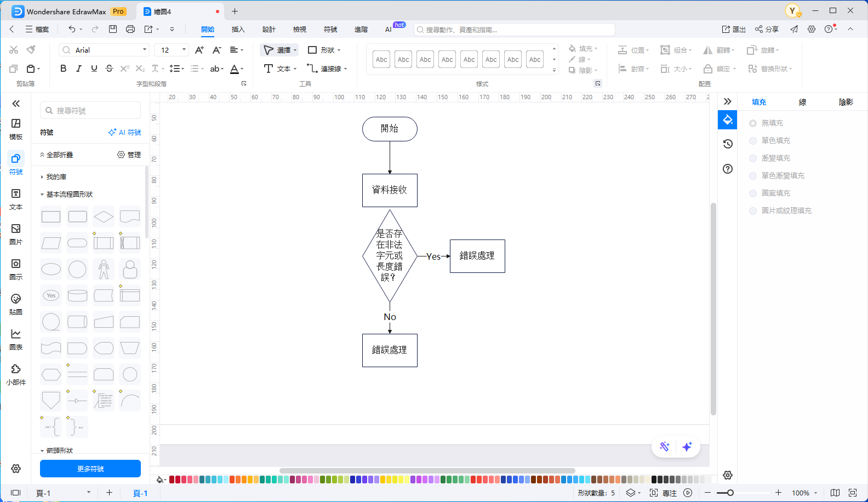Switch to the Shadow properties tab
This screenshot has width=868, height=502.
click(846, 102)
